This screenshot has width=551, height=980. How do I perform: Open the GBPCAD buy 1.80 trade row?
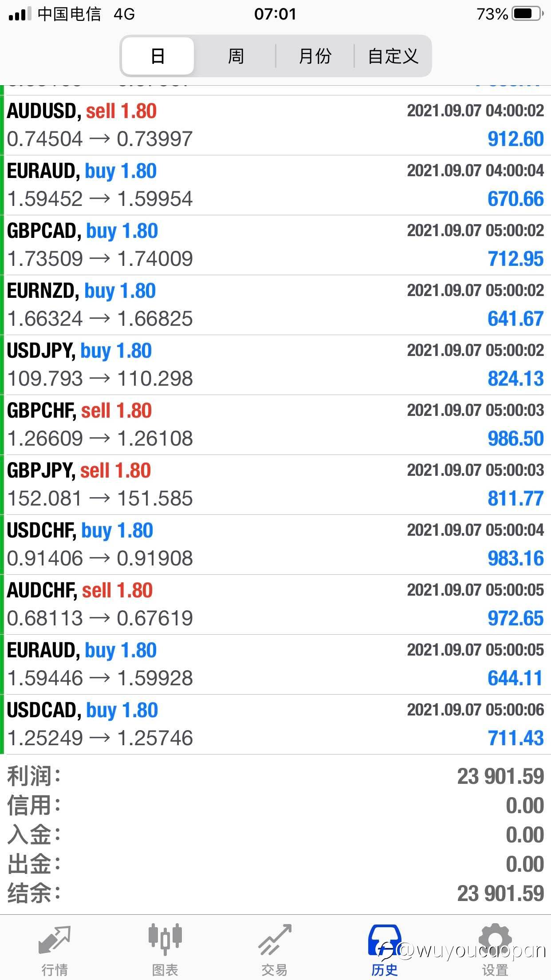[275, 245]
